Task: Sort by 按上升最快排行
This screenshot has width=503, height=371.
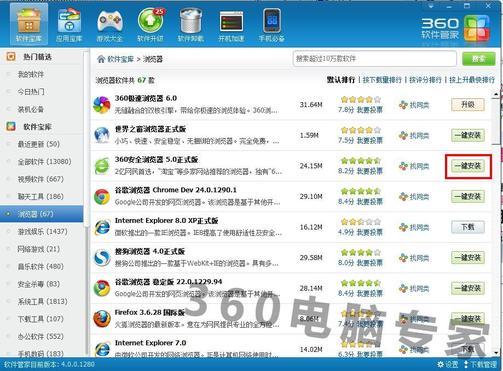Action: point(472,80)
